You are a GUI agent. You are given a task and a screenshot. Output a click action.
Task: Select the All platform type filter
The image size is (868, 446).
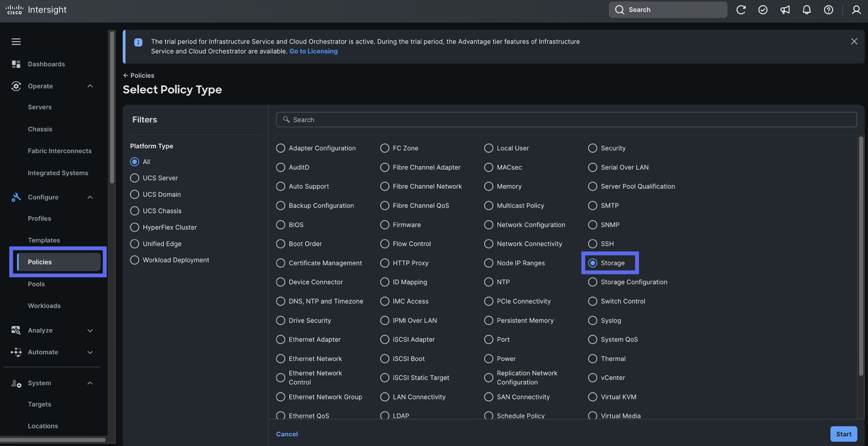tap(135, 162)
